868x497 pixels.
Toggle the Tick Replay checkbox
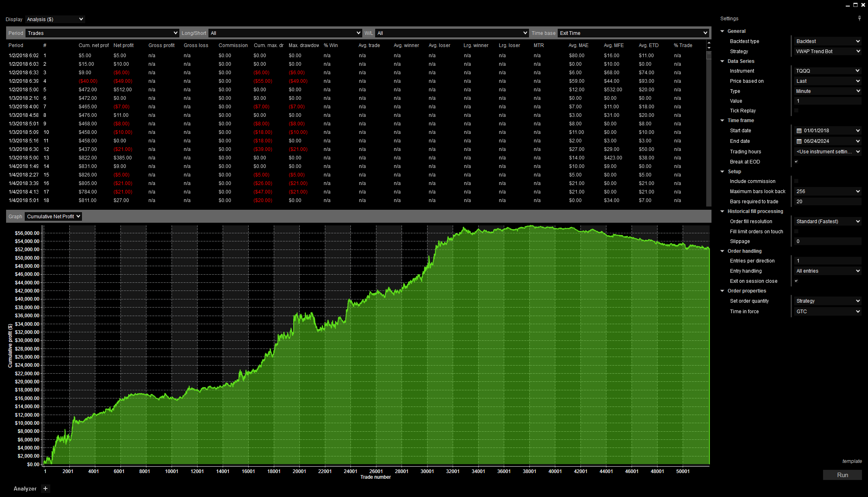click(796, 110)
